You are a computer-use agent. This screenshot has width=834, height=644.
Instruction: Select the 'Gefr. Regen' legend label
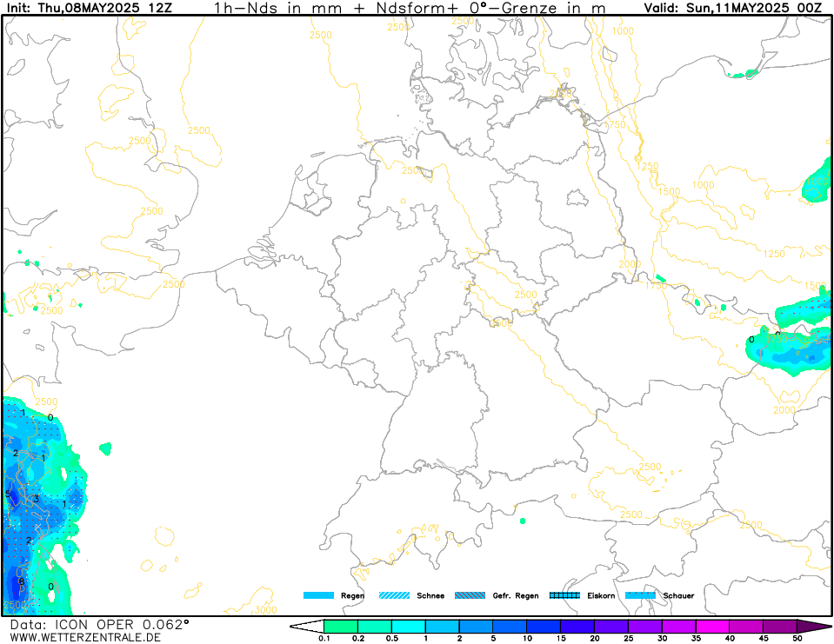click(x=516, y=595)
